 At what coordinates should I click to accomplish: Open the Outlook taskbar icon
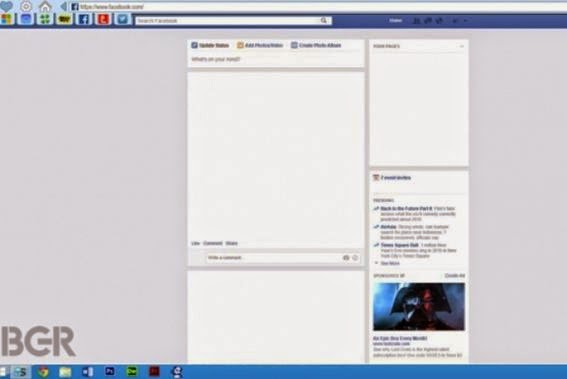[88, 372]
